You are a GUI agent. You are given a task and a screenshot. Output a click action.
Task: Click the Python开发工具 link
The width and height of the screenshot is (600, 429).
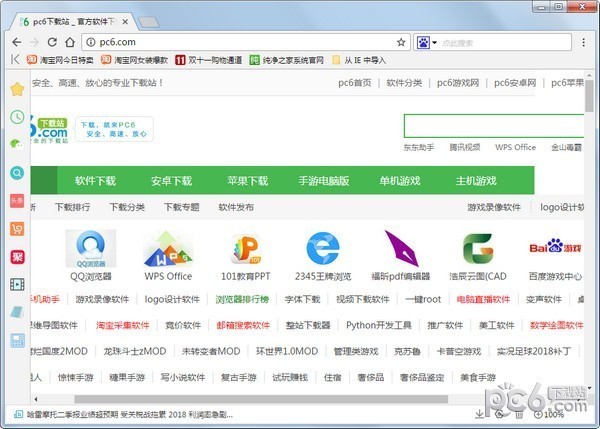coord(379,325)
